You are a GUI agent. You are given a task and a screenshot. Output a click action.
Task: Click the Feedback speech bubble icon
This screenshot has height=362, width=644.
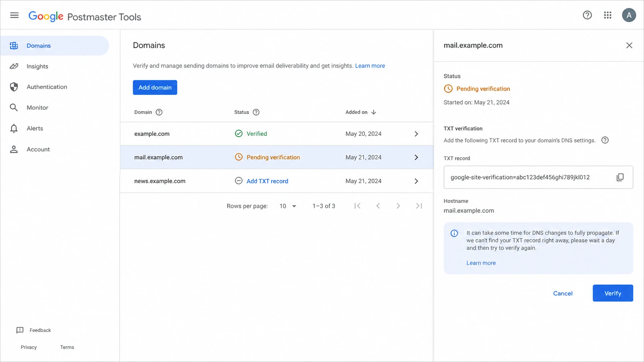(x=20, y=330)
